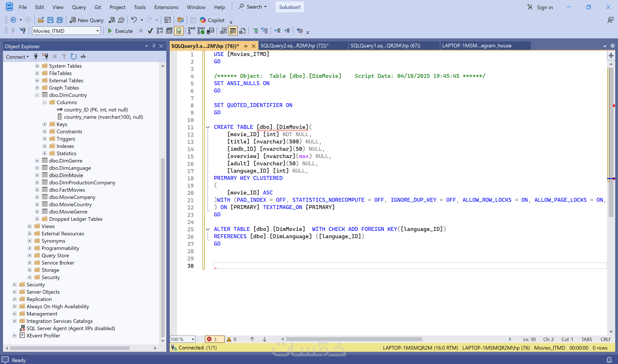The height and width of the screenshot is (364, 618).
Task: Switch output to Results to Text
Action: click(223, 31)
